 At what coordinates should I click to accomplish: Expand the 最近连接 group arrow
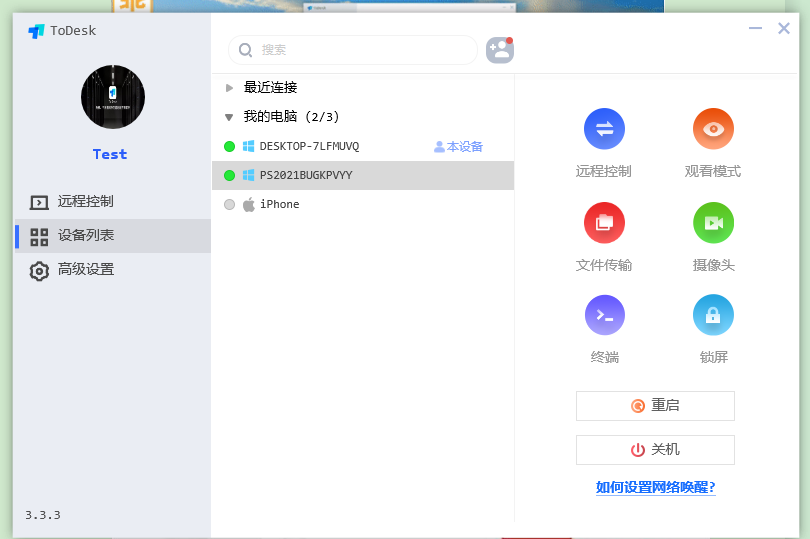click(229, 88)
